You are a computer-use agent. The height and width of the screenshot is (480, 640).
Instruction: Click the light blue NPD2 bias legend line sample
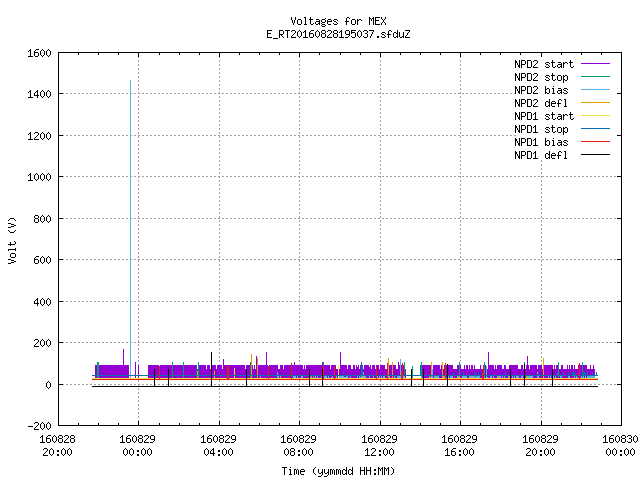[595, 89]
